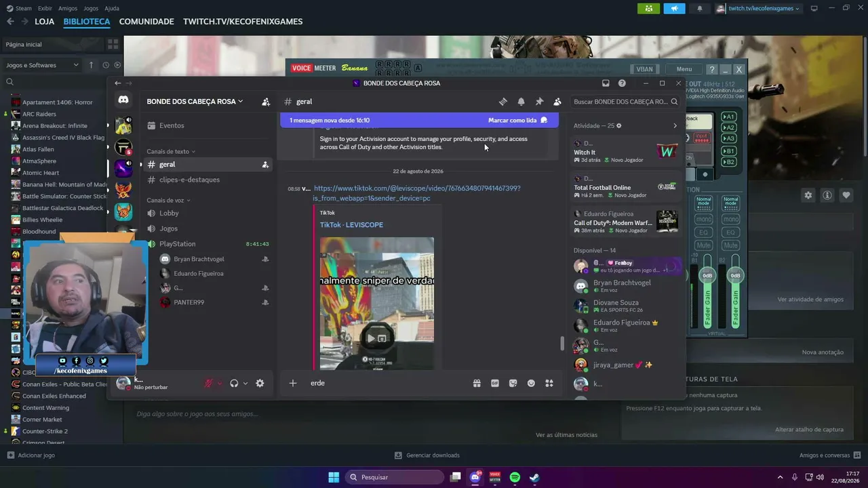Open Gerenciar downloads in Steam
Viewport: 868px width, 488px height.
click(427, 455)
